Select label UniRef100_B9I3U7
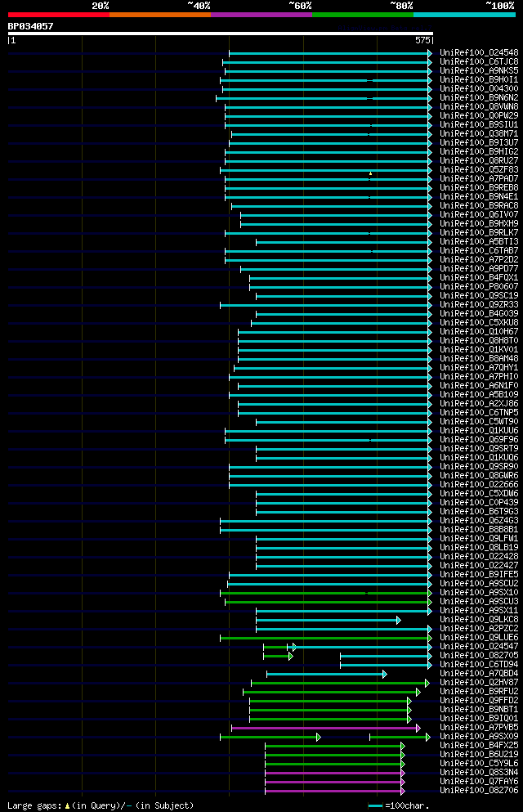 pyautogui.click(x=479, y=142)
